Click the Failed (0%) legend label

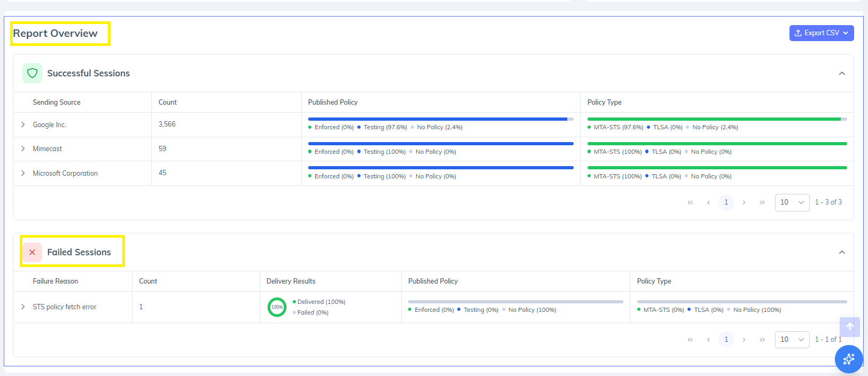313,312
